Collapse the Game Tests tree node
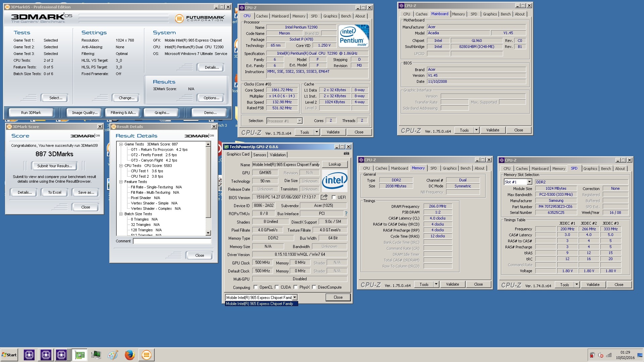Screen dimensions: 644x362 (121, 144)
